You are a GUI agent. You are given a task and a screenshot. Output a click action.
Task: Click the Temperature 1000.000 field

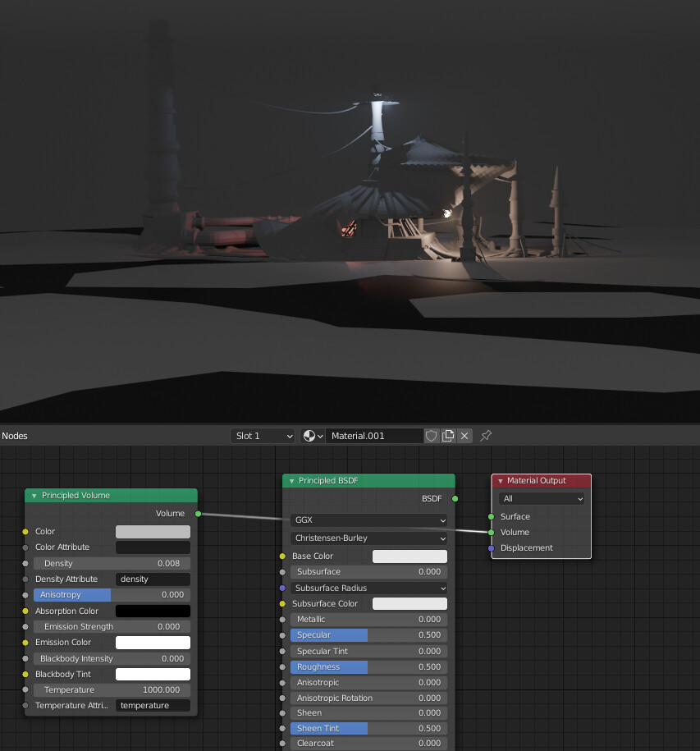tap(112, 690)
